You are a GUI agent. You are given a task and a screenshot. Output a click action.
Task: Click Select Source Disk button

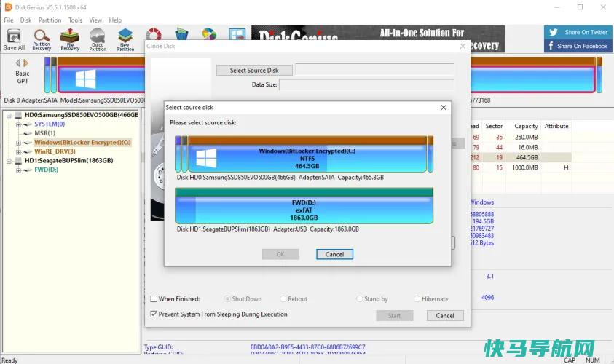point(254,71)
